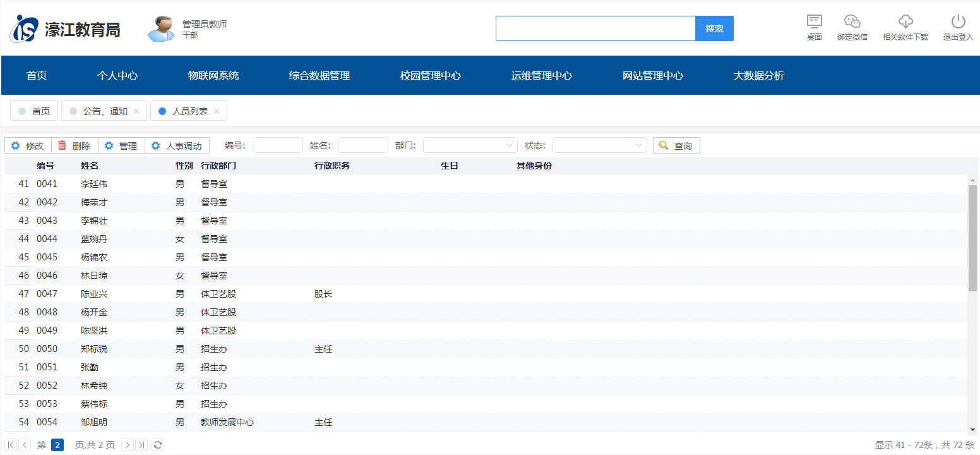Click the blue 搜索 search button
Viewport: 980px width, 455px height.
tap(714, 28)
